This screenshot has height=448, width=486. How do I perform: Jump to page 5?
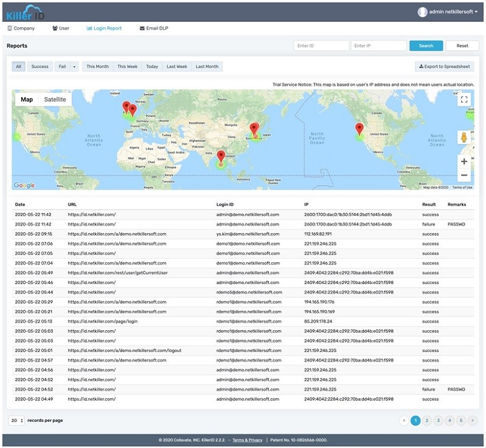(461, 421)
